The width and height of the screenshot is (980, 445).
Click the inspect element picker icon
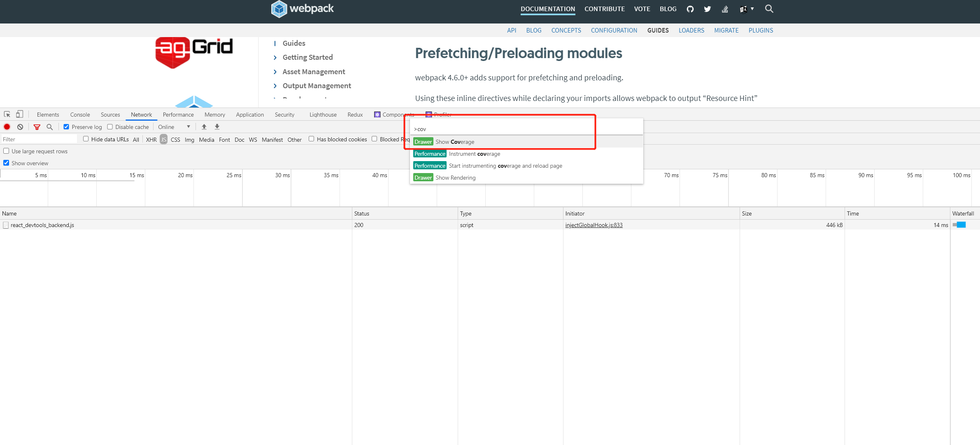pyautogui.click(x=7, y=115)
